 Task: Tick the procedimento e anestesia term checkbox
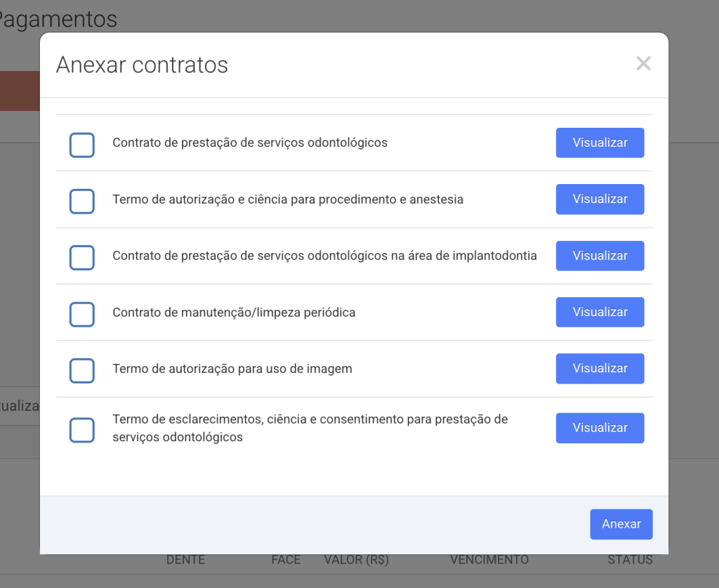82,202
